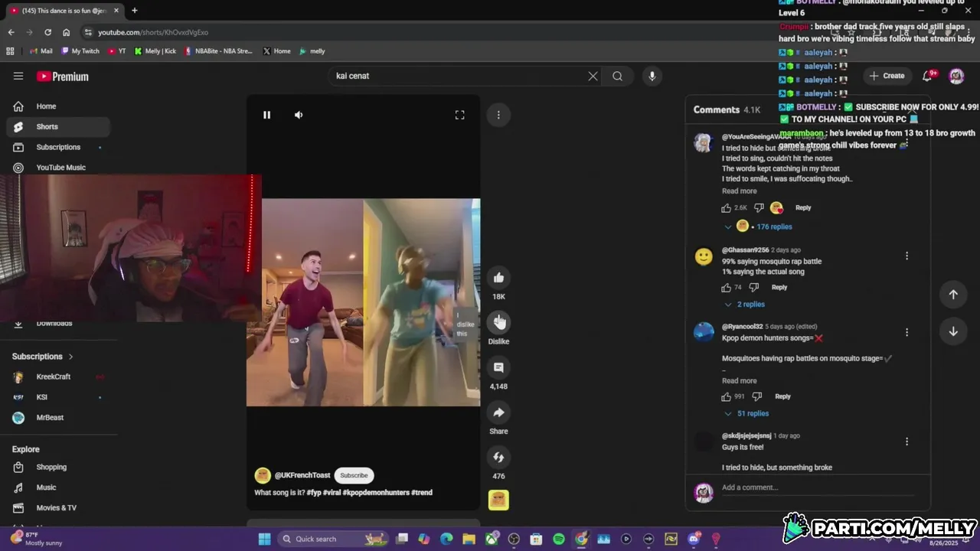Go to next Short with down arrow
The height and width of the screenshot is (551, 980).
pos(953,331)
